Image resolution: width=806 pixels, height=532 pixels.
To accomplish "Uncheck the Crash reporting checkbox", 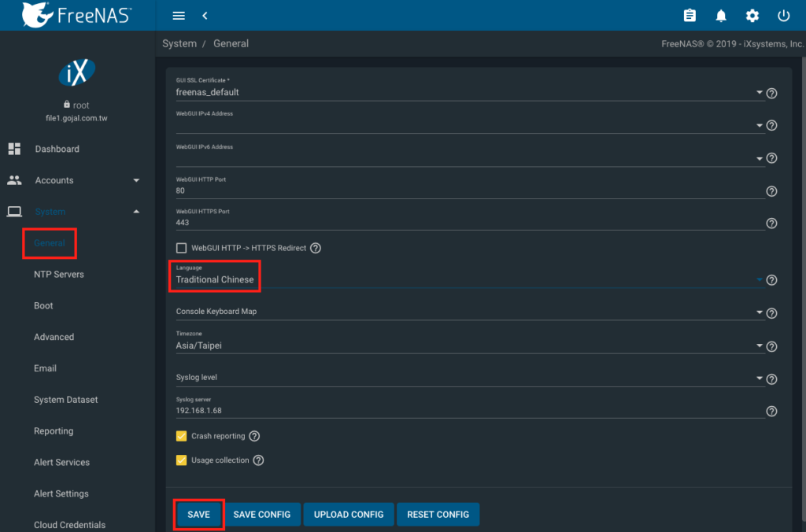I will point(181,436).
